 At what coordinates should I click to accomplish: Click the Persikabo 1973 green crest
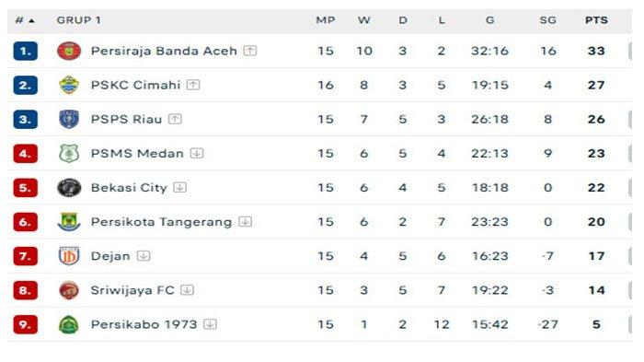pyautogui.click(x=69, y=324)
